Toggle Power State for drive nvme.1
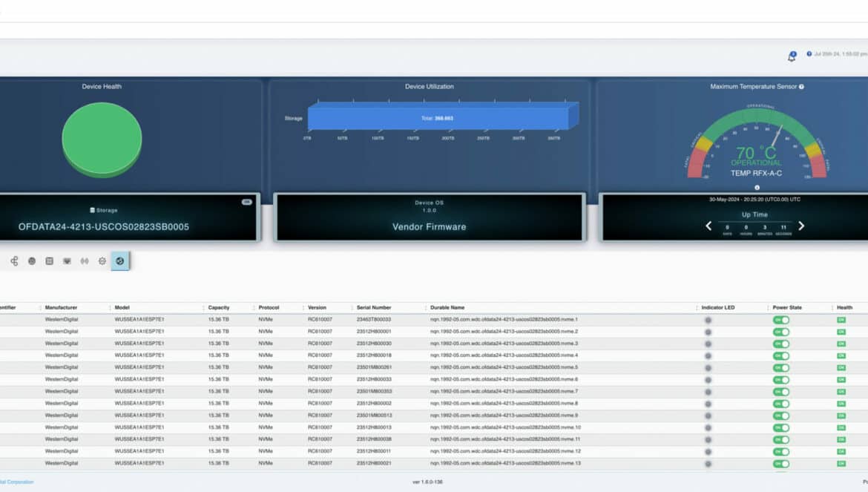This screenshot has width=868, height=492. click(781, 320)
